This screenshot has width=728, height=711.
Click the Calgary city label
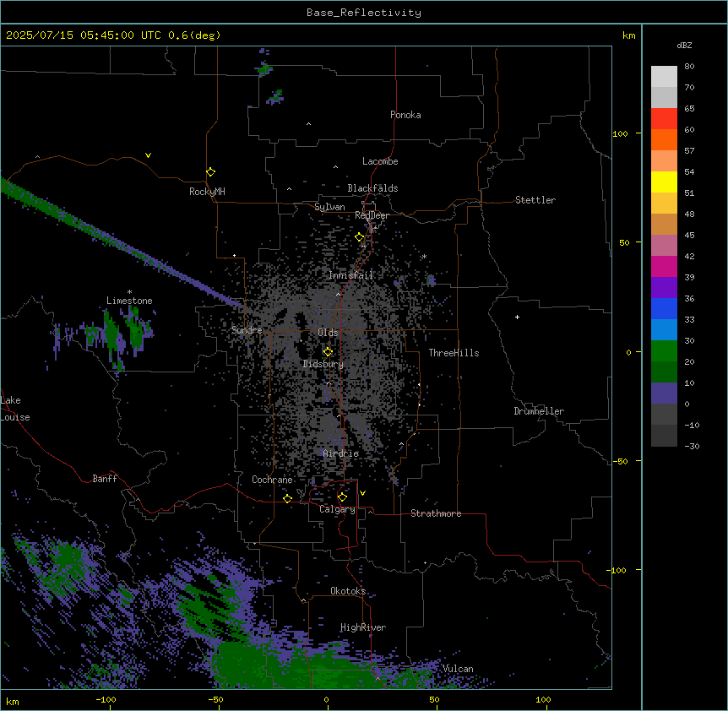tap(338, 509)
